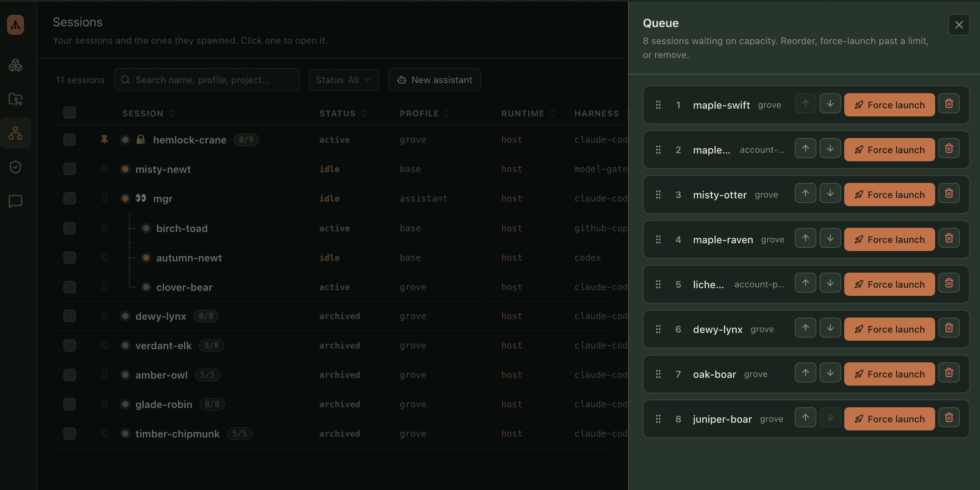This screenshot has width=980, height=490.
Task: Open the cubes icon in the sidebar
Action: point(15,65)
